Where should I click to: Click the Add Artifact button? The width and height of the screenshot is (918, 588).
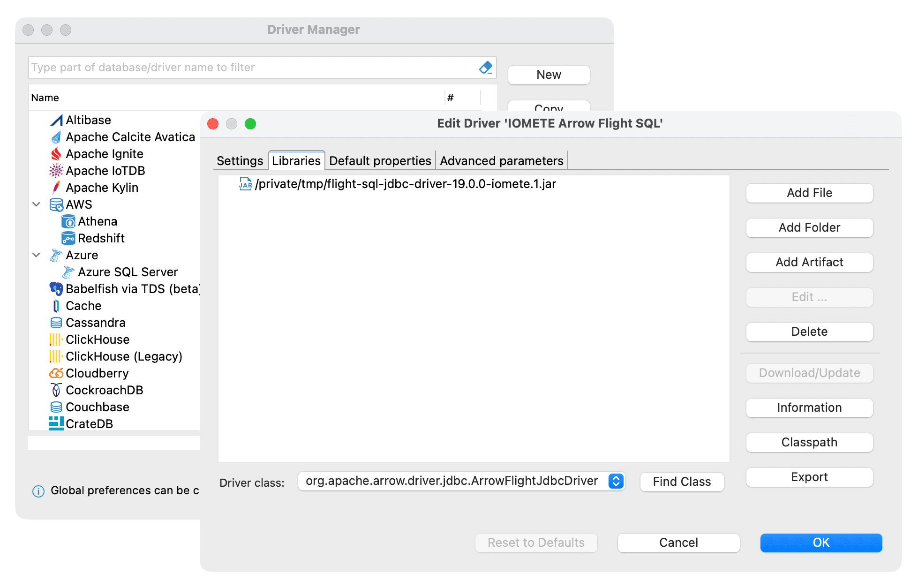click(809, 263)
